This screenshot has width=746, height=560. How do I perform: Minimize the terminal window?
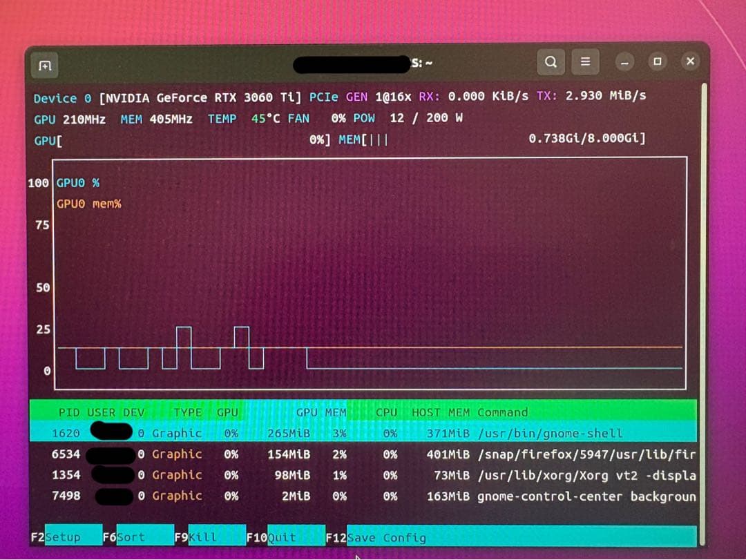[625, 62]
